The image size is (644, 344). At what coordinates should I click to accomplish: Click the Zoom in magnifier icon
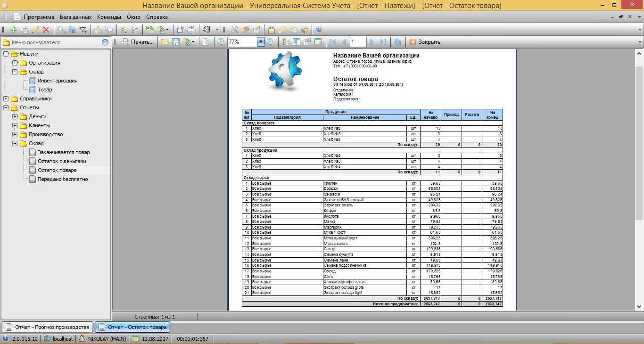[x=221, y=42]
